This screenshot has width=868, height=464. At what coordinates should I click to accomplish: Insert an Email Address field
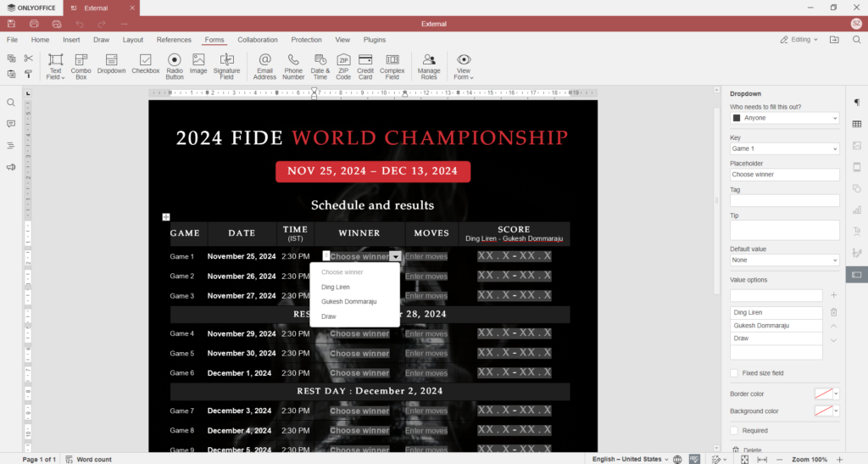pyautogui.click(x=264, y=65)
